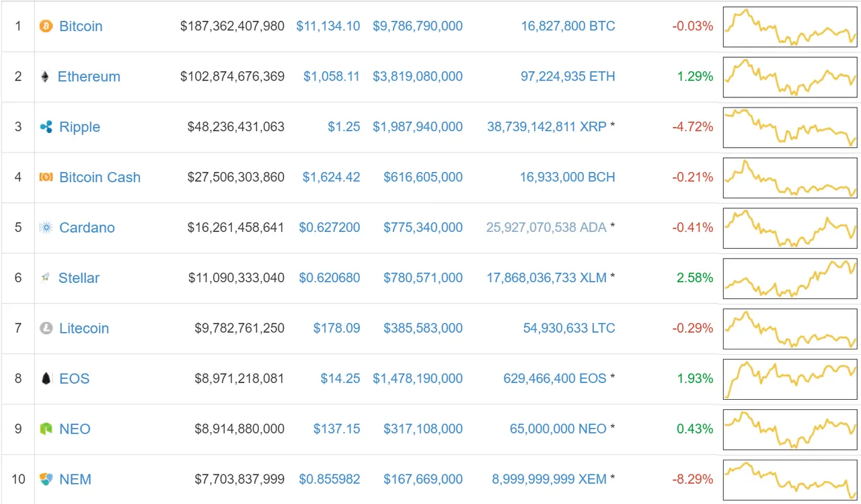Click the Cardano logo icon
This screenshot has width=861, height=504.
46,228
